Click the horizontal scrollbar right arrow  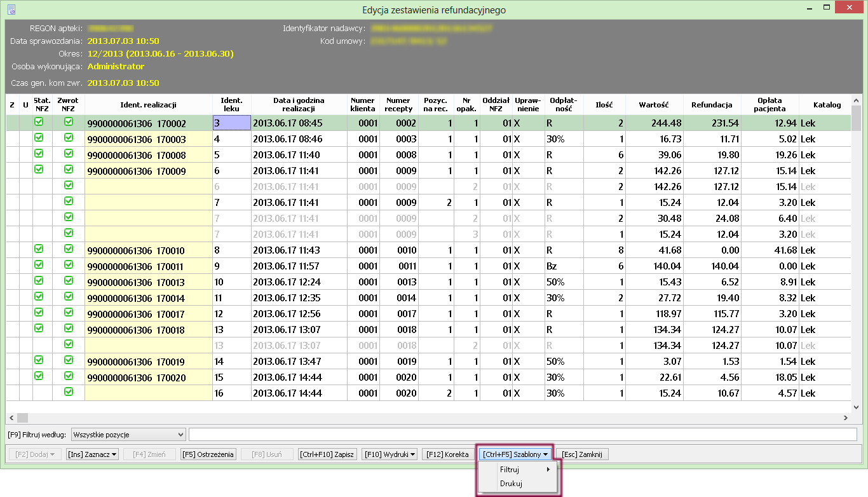click(846, 418)
